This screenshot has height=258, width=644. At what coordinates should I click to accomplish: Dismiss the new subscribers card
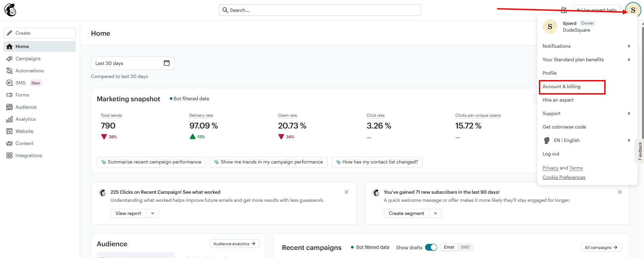620,192
